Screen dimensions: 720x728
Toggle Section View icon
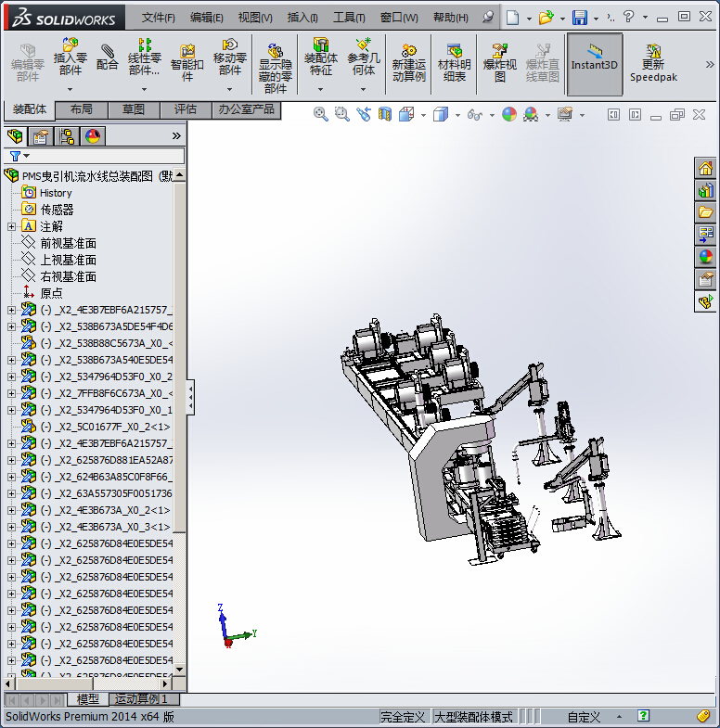coord(385,114)
